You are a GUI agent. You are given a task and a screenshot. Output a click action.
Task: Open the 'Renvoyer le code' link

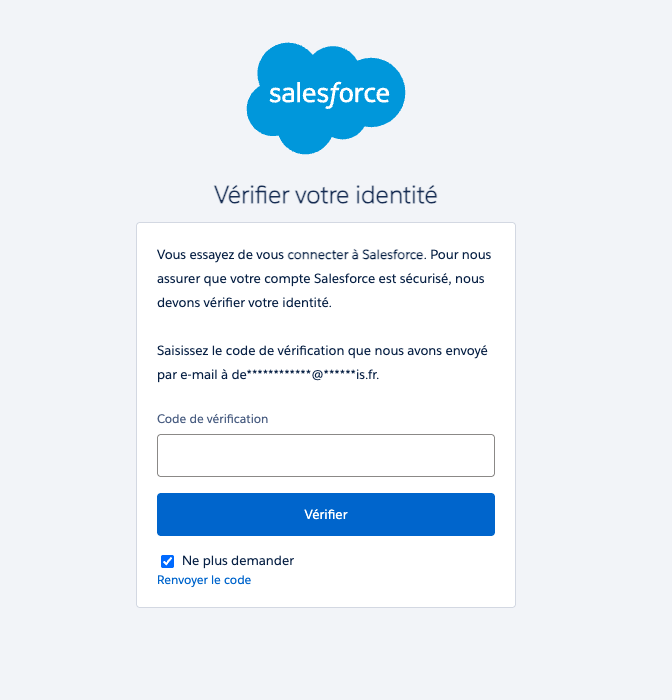[x=204, y=580]
